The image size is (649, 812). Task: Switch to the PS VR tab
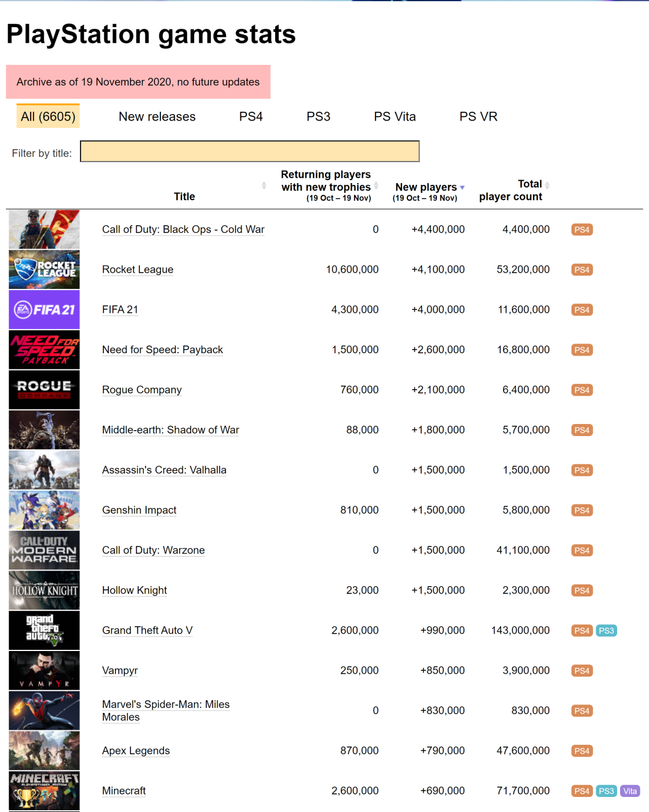[x=478, y=117]
